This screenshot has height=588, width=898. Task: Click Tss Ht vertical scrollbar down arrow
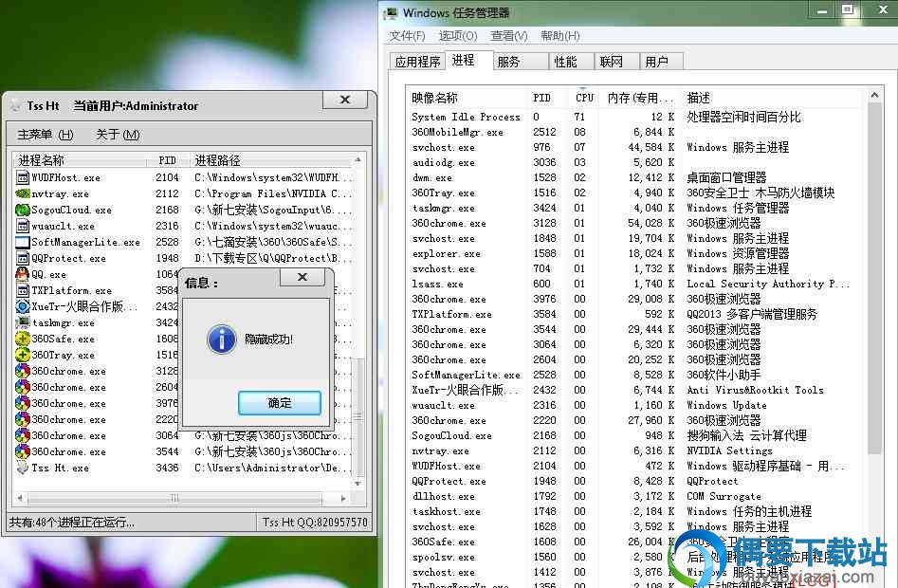[357, 484]
